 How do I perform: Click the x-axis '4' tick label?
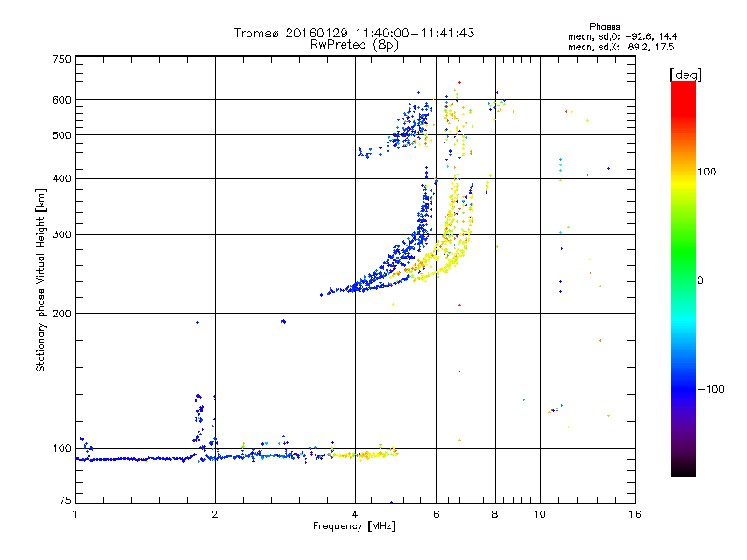pos(355,514)
